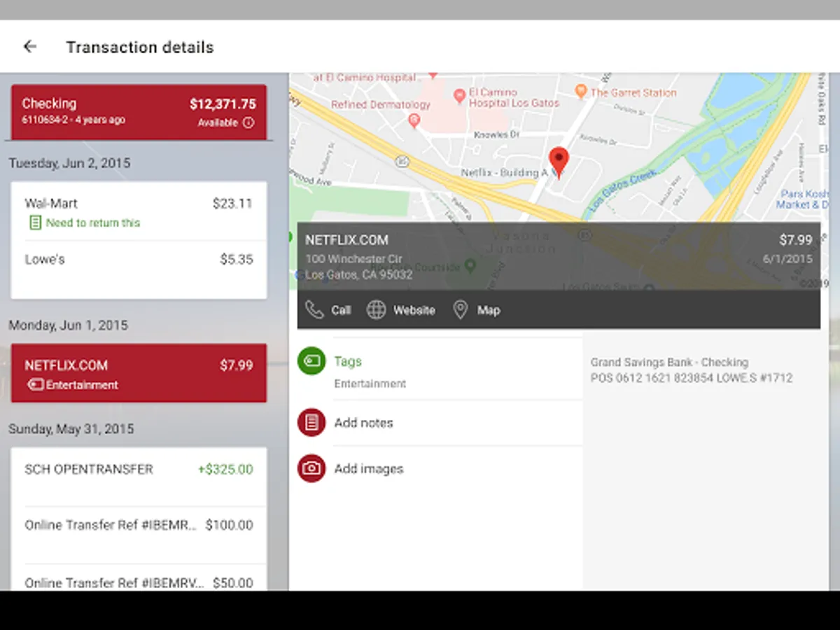Open the Map label in action bar
This screenshot has width=840, height=630.
coord(489,310)
